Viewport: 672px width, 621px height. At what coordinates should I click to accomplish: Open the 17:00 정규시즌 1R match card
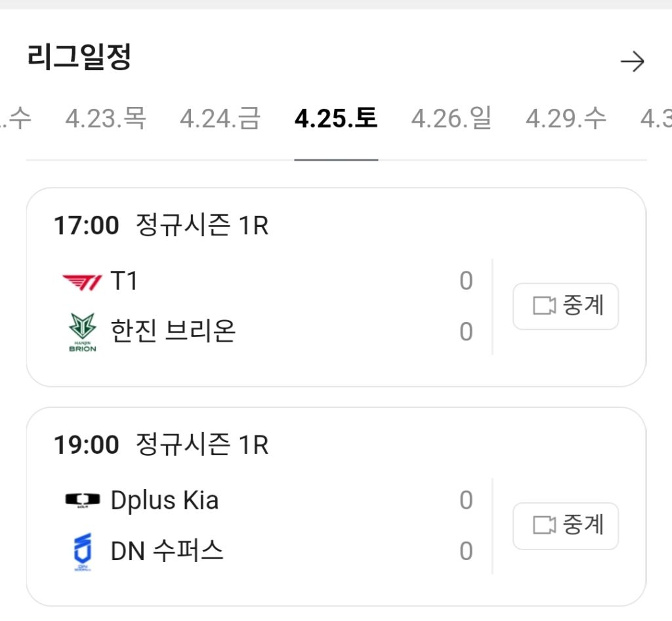click(x=262, y=226)
